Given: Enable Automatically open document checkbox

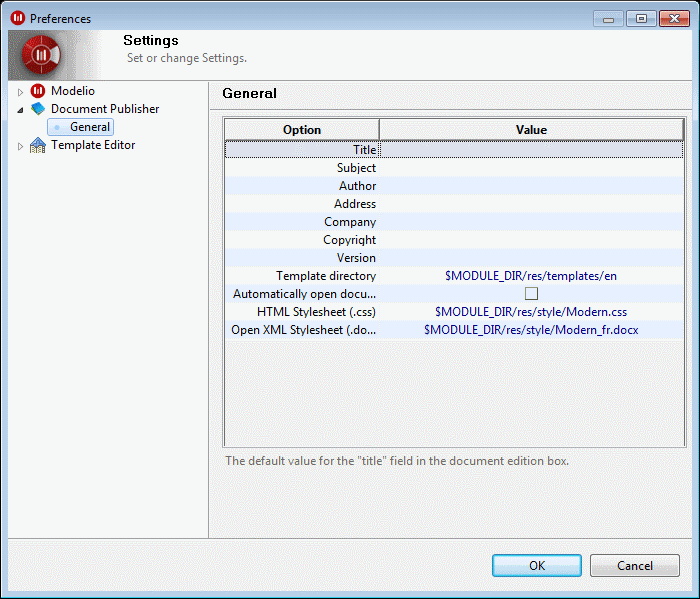Looking at the screenshot, I should pos(531,294).
